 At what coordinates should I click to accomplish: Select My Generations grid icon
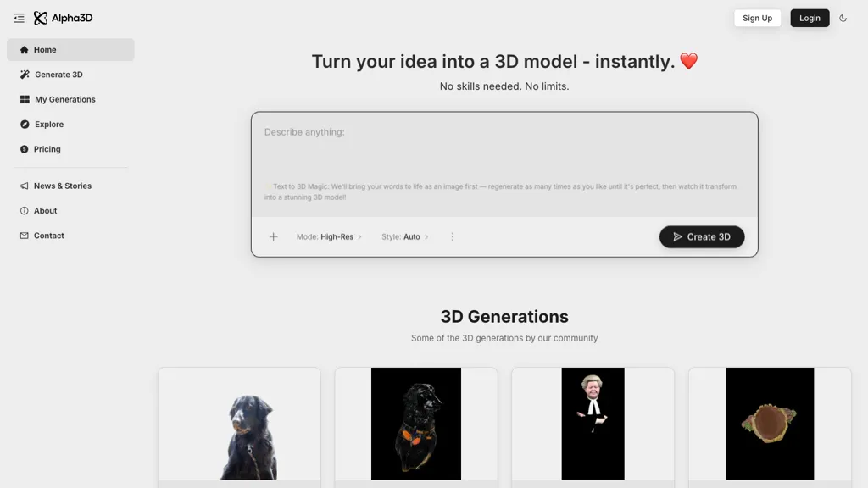coord(25,99)
